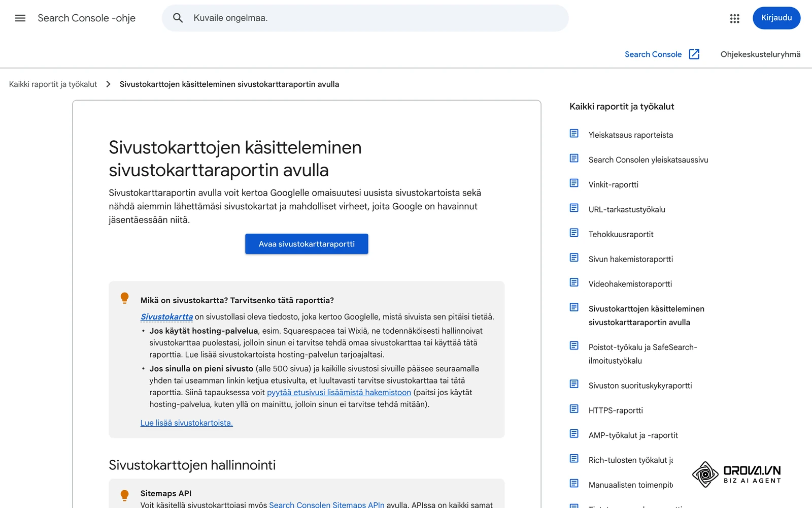Screen dimensions: 812x508
Task: Select Search Consolen yleiskatsaussivu sidebar entry
Action: point(649,160)
